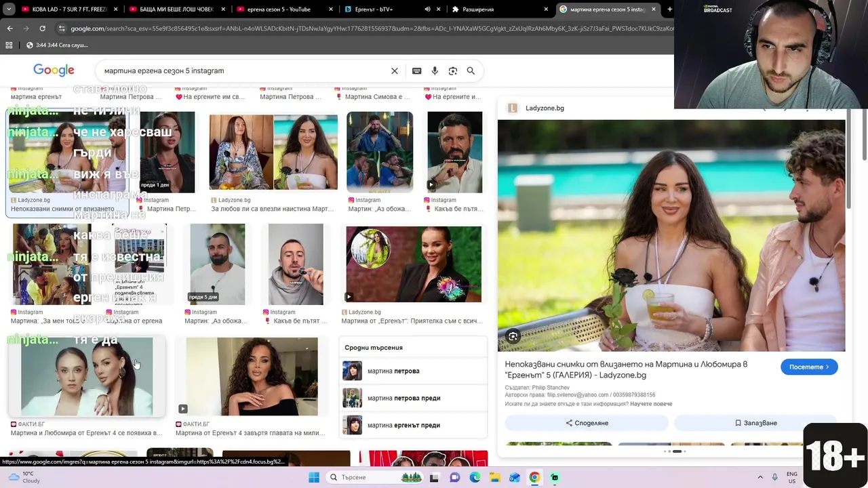Open Мартина: Аз обожа... blue thumbnail result

click(380, 152)
